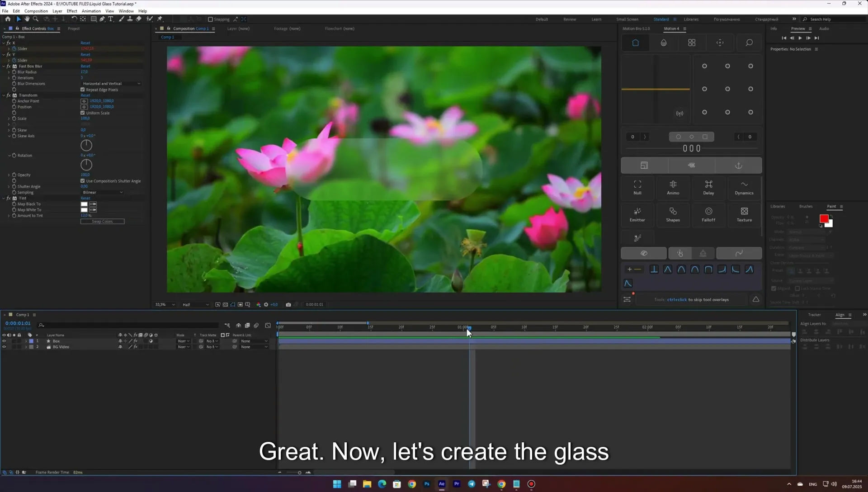Click Map Black To color swatch

pos(84,204)
